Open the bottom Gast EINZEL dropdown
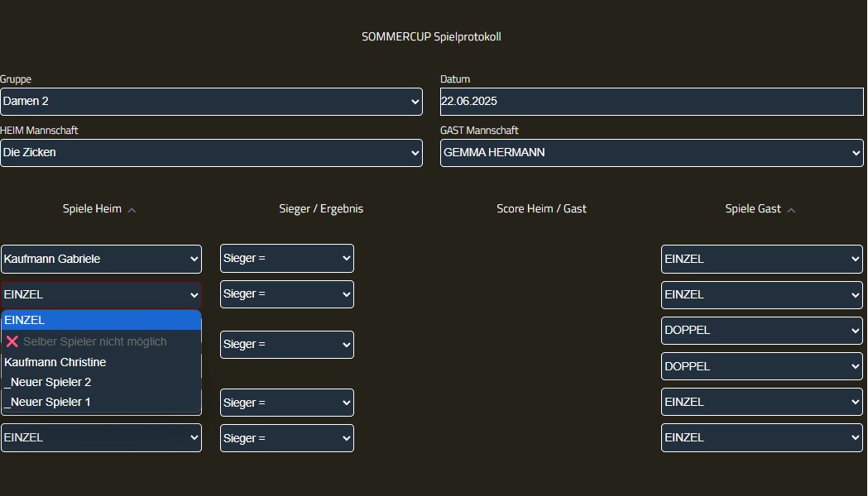868x496 pixels. [x=762, y=437]
